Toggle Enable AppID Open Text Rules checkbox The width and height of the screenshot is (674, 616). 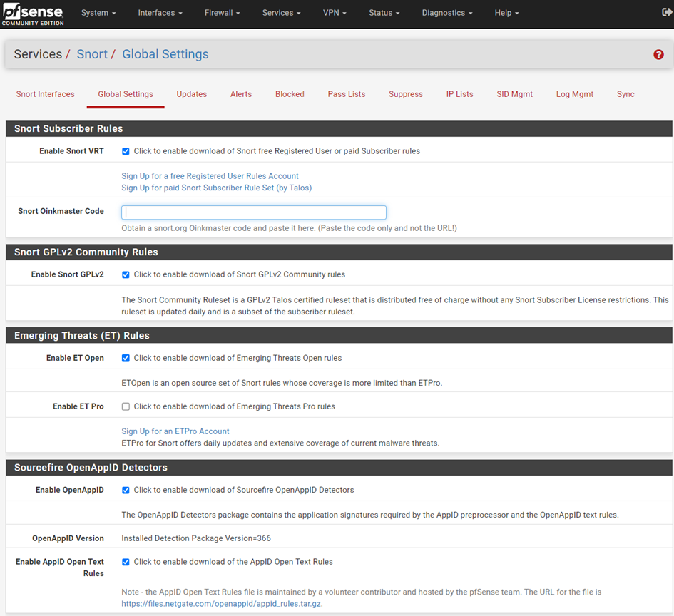(126, 562)
